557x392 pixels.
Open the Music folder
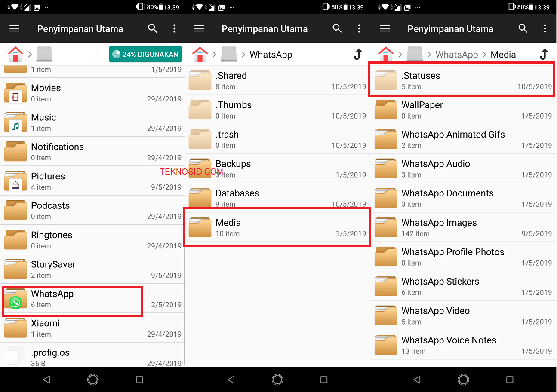click(x=92, y=122)
